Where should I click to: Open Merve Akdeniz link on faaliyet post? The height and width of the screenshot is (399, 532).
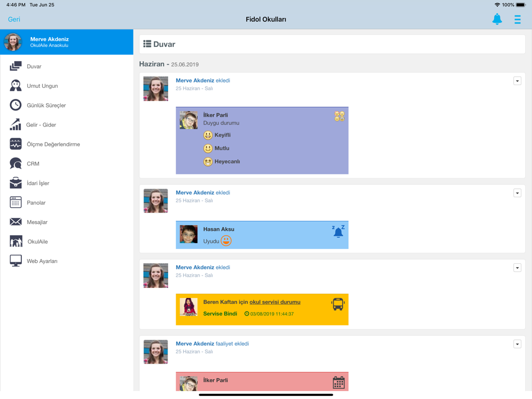pyautogui.click(x=195, y=344)
